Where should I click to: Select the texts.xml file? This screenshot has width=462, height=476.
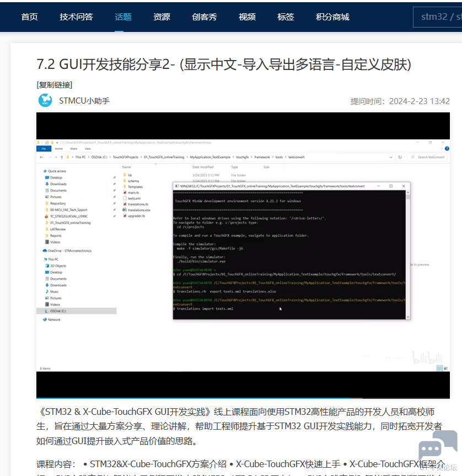132,198
